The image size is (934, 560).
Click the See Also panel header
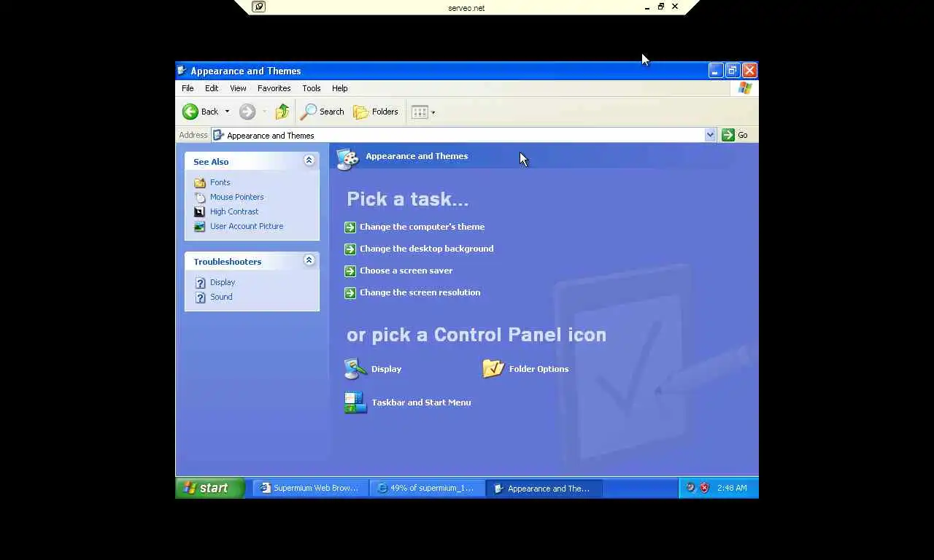(252, 161)
